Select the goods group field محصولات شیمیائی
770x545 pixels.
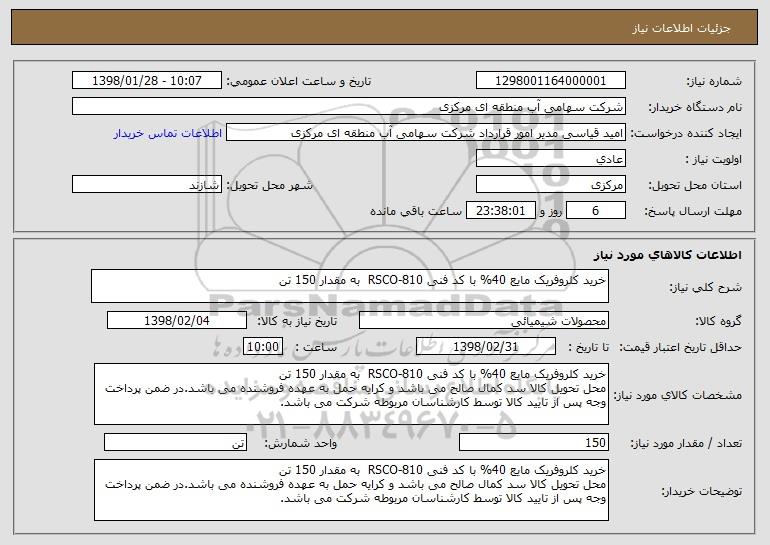(x=484, y=321)
